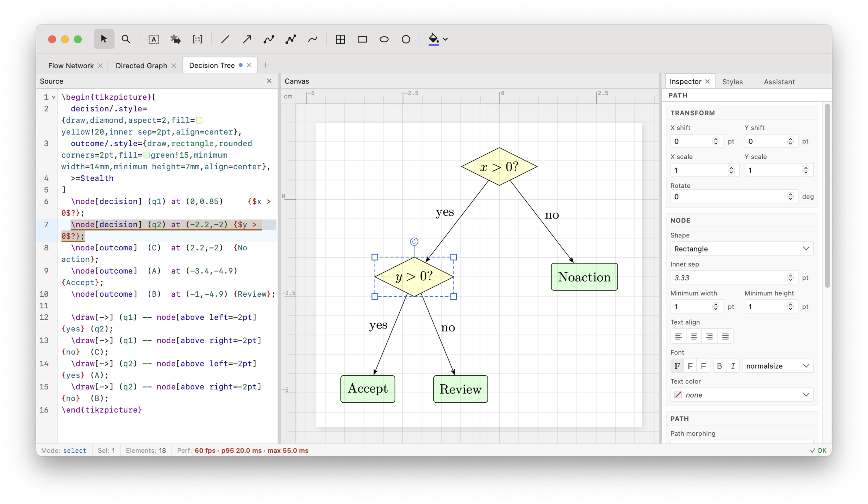Select the arrow pointer tool
This screenshot has width=868, height=504.
coord(104,39)
